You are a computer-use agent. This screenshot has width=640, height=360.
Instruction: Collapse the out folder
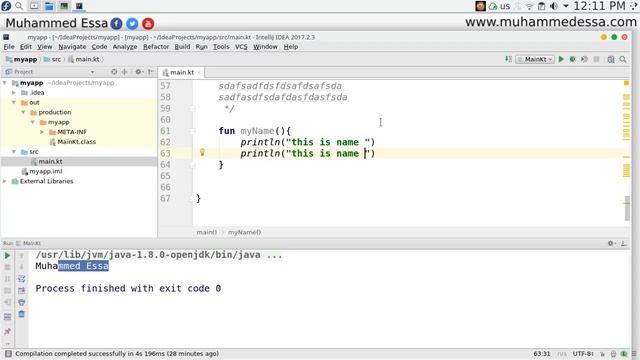[x=14, y=102]
